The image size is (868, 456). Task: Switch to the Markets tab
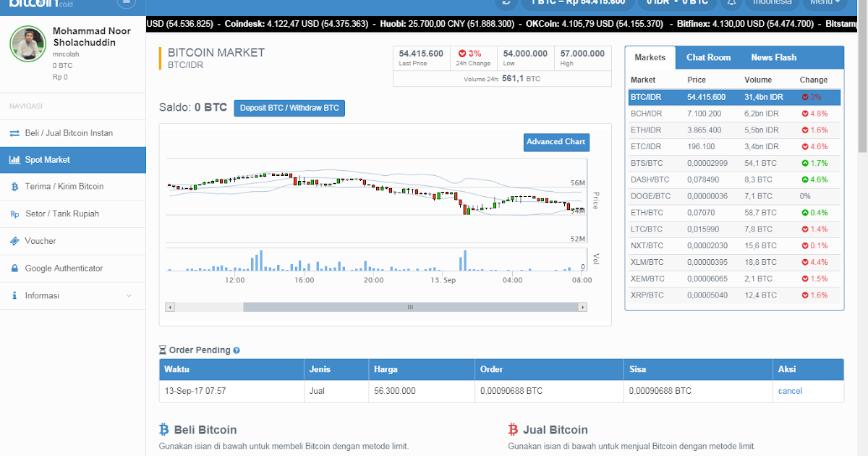650,58
